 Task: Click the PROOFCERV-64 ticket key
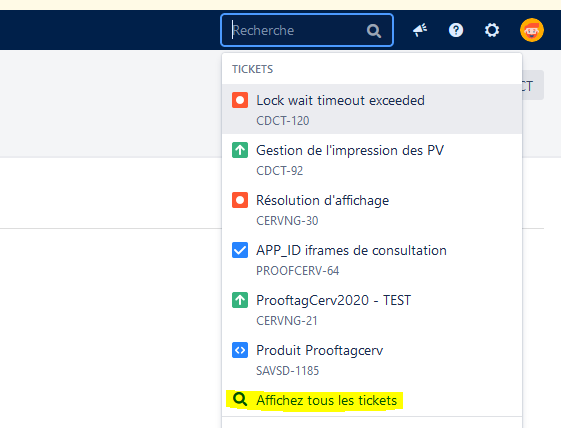pyautogui.click(x=297, y=271)
